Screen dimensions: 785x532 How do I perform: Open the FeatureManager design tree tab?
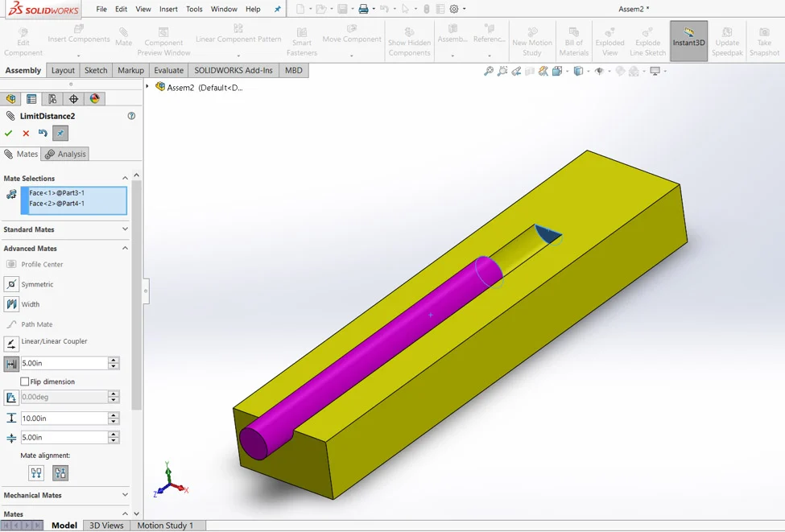tap(10, 98)
